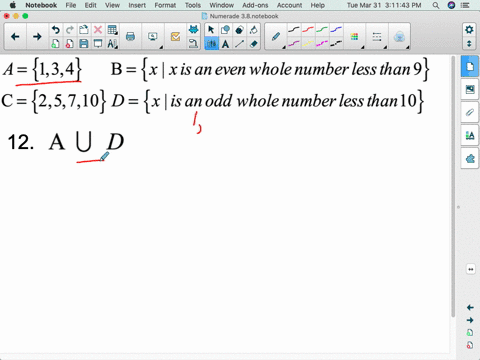Viewport: 480px width, 360px height.
Task: Open the Format menu
Action: point(165,5)
